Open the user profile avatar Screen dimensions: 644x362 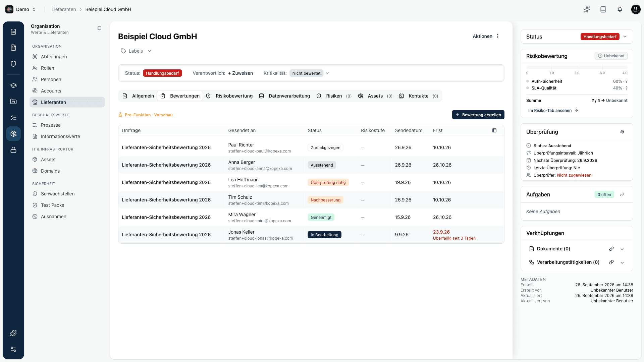tap(636, 9)
